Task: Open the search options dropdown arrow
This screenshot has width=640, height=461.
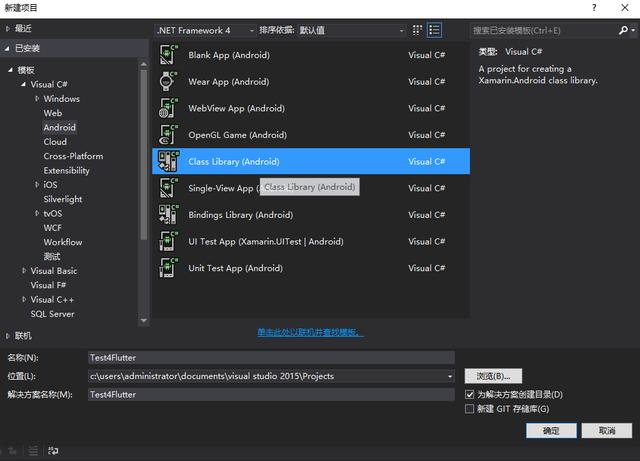Action: [x=633, y=30]
